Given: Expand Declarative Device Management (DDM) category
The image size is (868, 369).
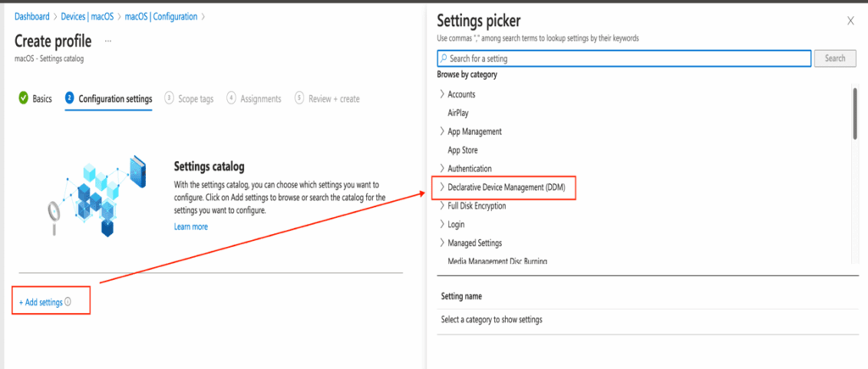Looking at the screenshot, I should click(442, 187).
